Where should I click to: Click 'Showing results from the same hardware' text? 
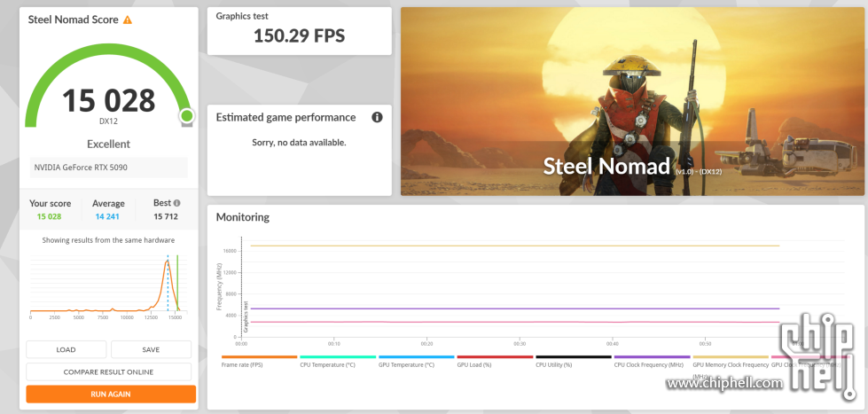click(108, 240)
